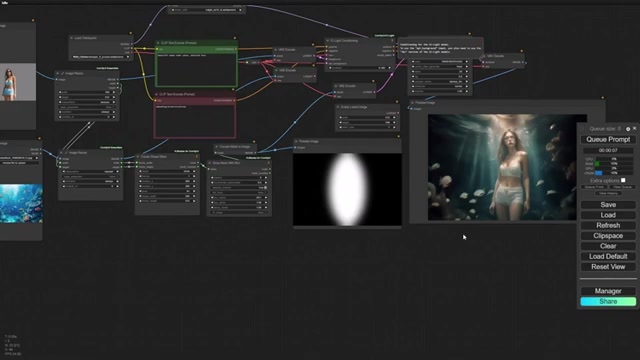This screenshot has width=640, height=360.
Task: Click pencil icon on upper Image Resize node
Action: [62, 73]
